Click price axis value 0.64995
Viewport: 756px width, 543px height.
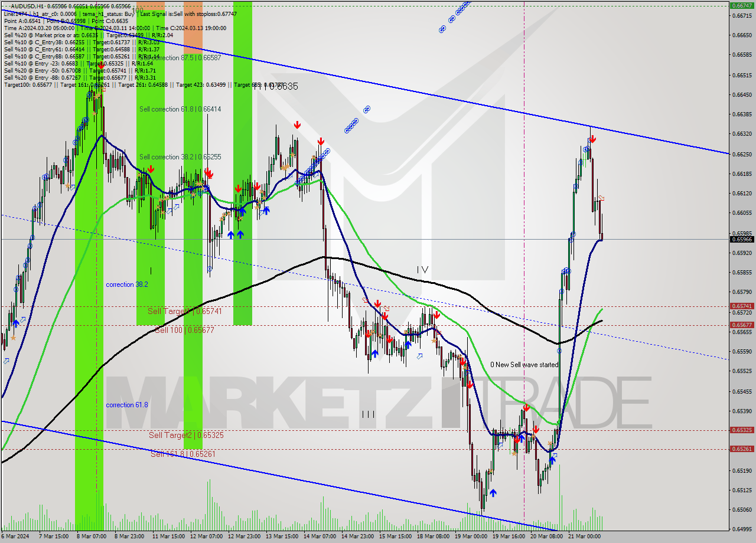pyautogui.click(x=742, y=529)
